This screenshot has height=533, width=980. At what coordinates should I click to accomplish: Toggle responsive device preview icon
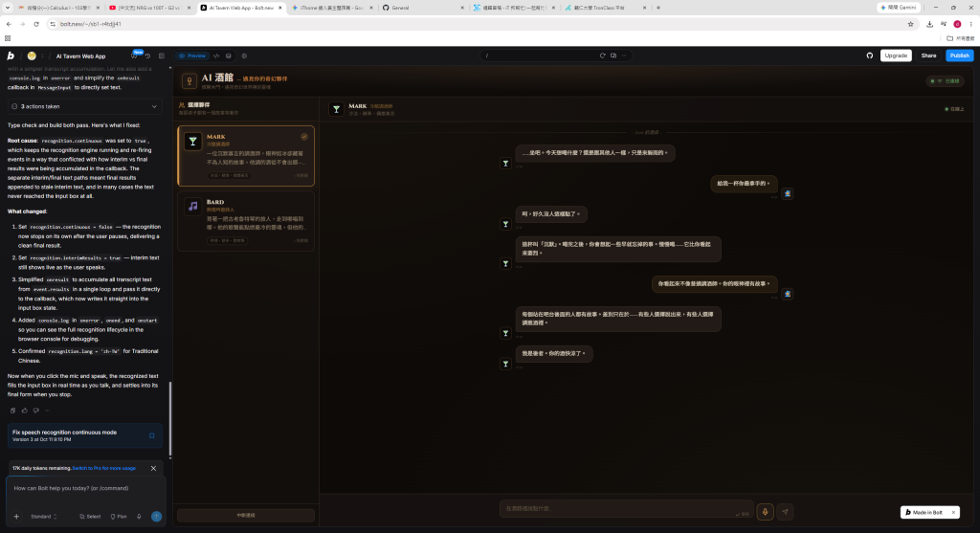[x=613, y=56]
